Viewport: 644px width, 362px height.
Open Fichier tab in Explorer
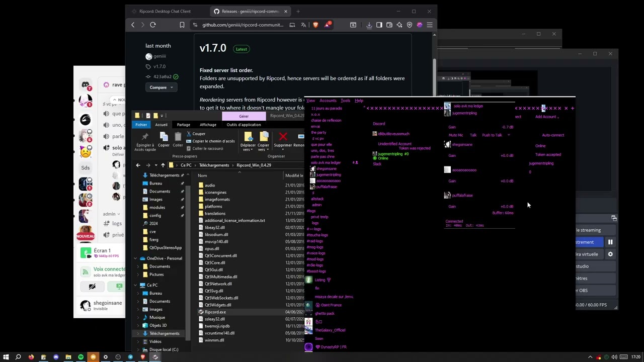coord(141,125)
